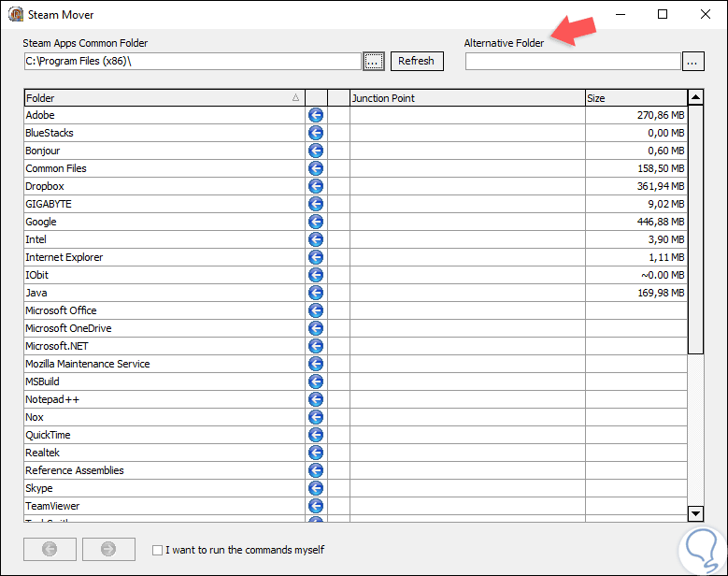The width and height of the screenshot is (728, 576).
Task: Select the GIGABYTE folder name
Action: 49,204
